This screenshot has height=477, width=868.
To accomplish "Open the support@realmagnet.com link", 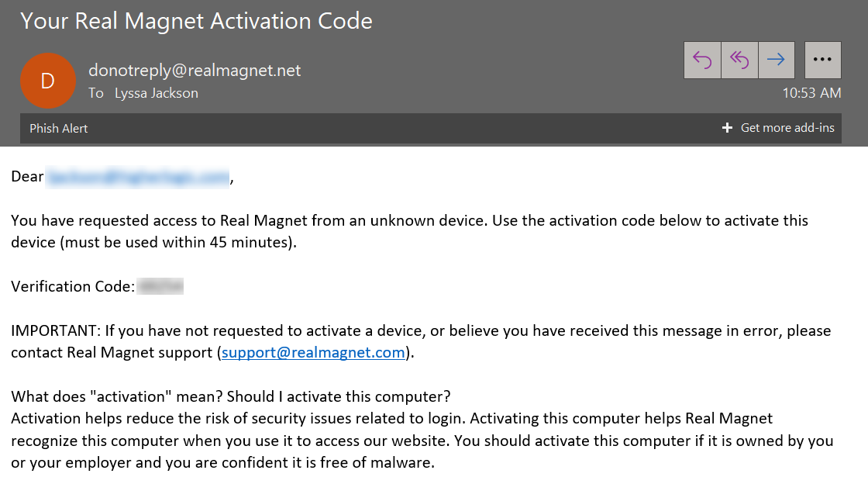I will click(313, 353).
